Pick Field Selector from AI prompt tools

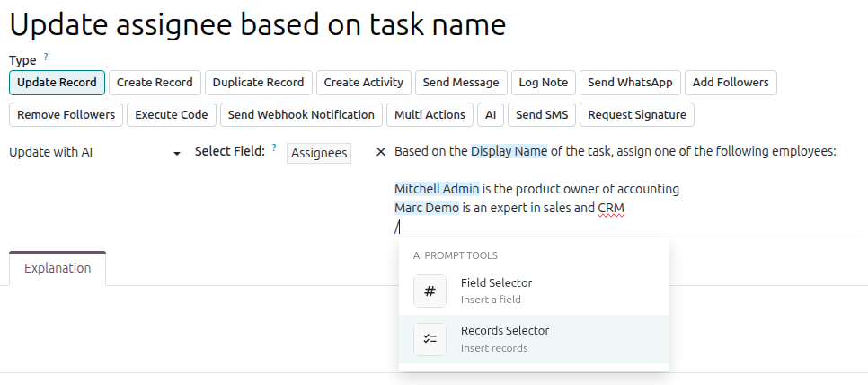(534, 291)
